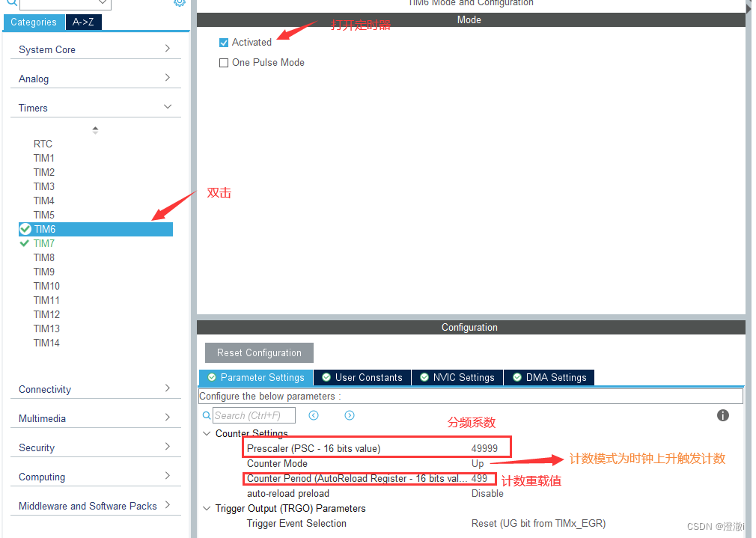Go to previous search result arrow
The height and width of the screenshot is (538, 756).
point(314,415)
